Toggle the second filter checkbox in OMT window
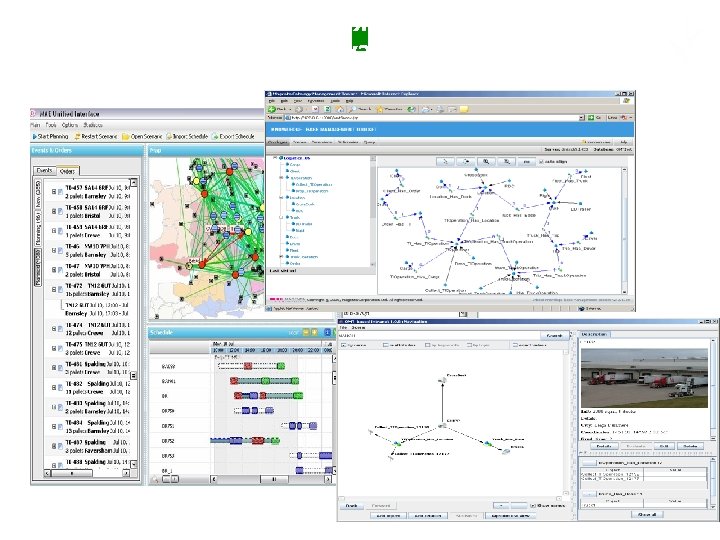This screenshot has width=720, height=540. coord(385,345)
